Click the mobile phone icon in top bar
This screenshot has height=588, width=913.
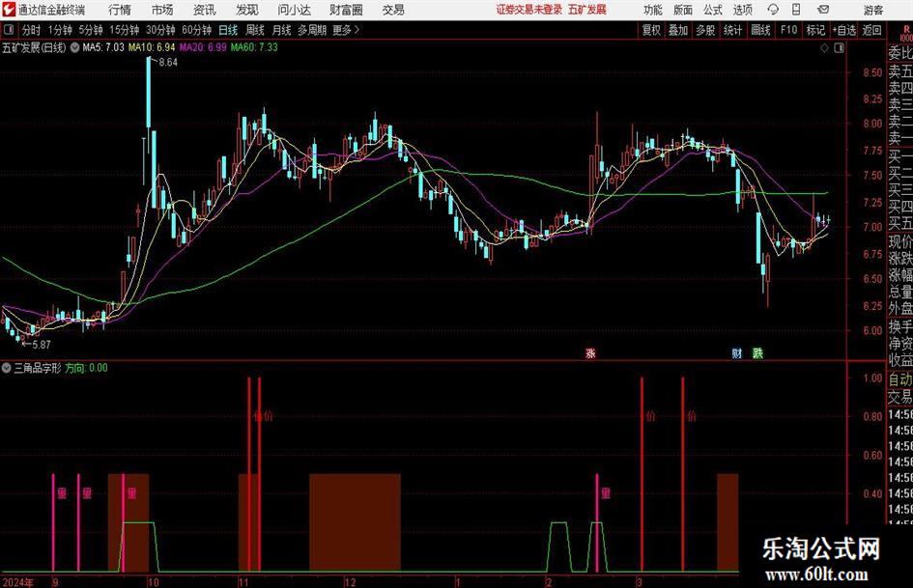[796, 10]
